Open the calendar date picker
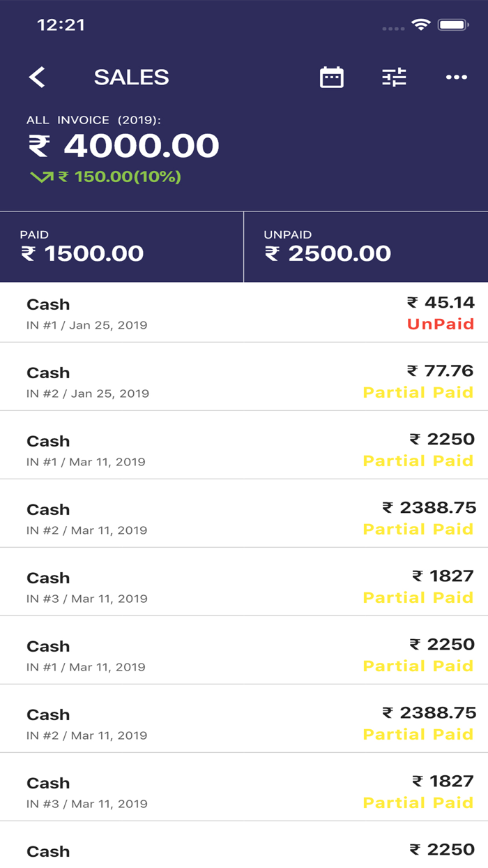The height and width of the screenshot is (868, 488). [x=331, y=77]
